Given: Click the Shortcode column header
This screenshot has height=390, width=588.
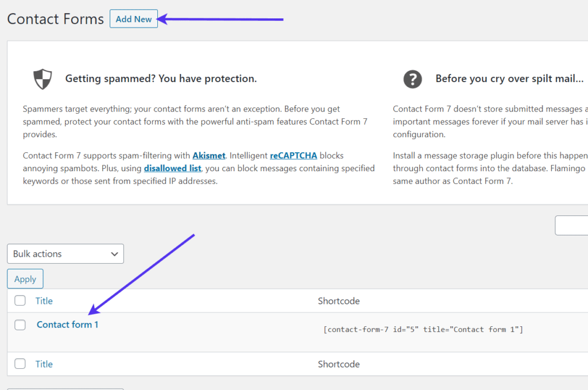Looking at the screenshot, I should [339, 300].
